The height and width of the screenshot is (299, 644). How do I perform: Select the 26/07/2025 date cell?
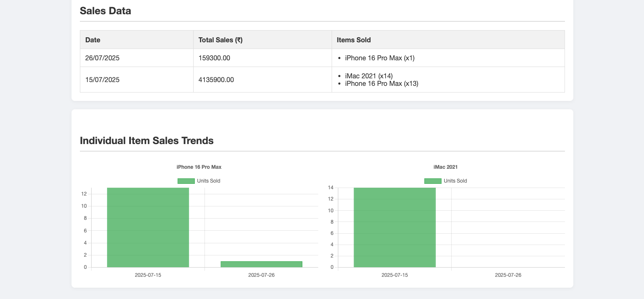tap(137, 58)
